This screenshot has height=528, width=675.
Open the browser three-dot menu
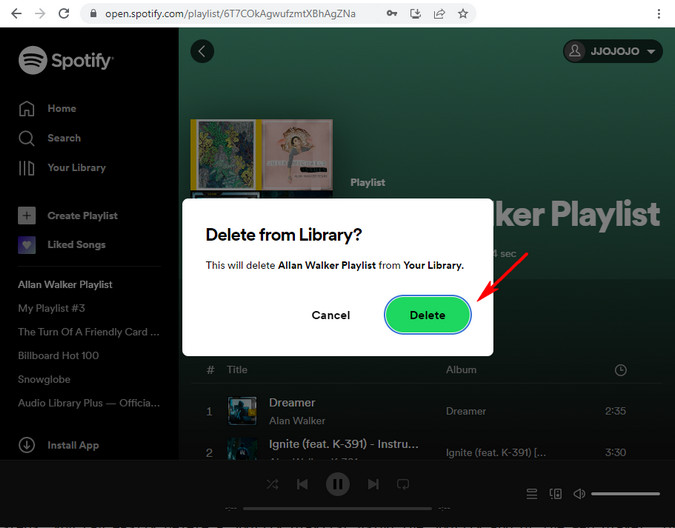coord(659,14)
